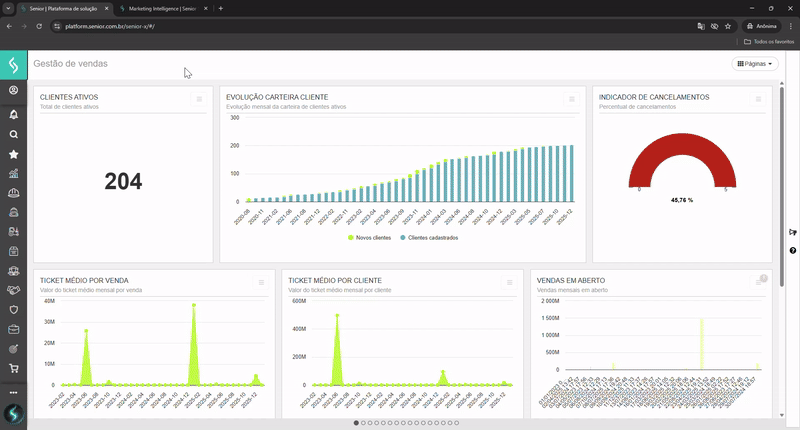Click the Senior logo at sidebar top
The height and width of the screenshot is (430, 800).
pos(14,65)
